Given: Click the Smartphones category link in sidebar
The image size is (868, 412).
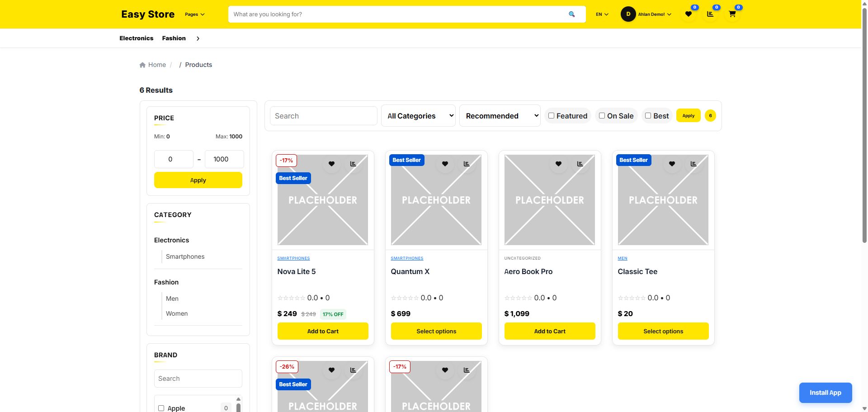Looking at the screenshot, I should coord(185,256).
